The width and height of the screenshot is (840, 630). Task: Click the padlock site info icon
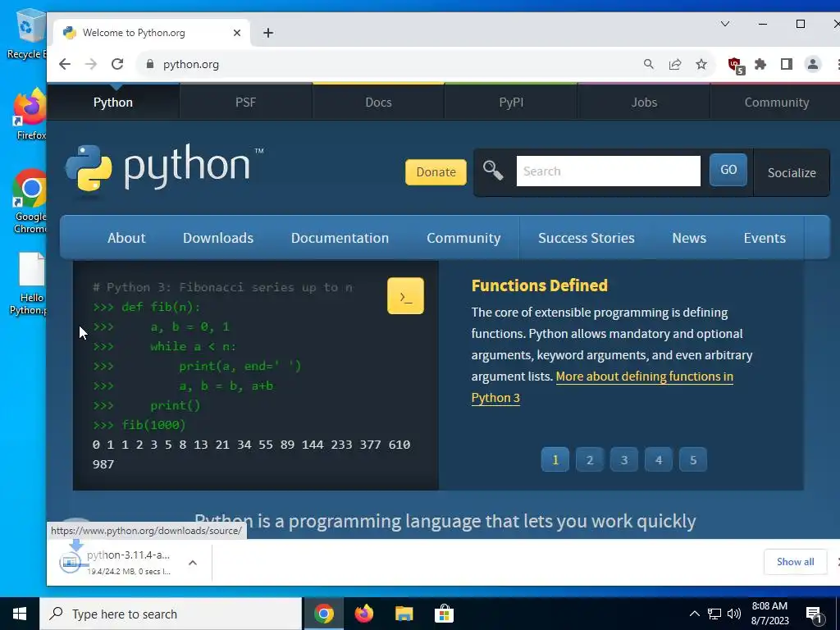coord(150,64)
